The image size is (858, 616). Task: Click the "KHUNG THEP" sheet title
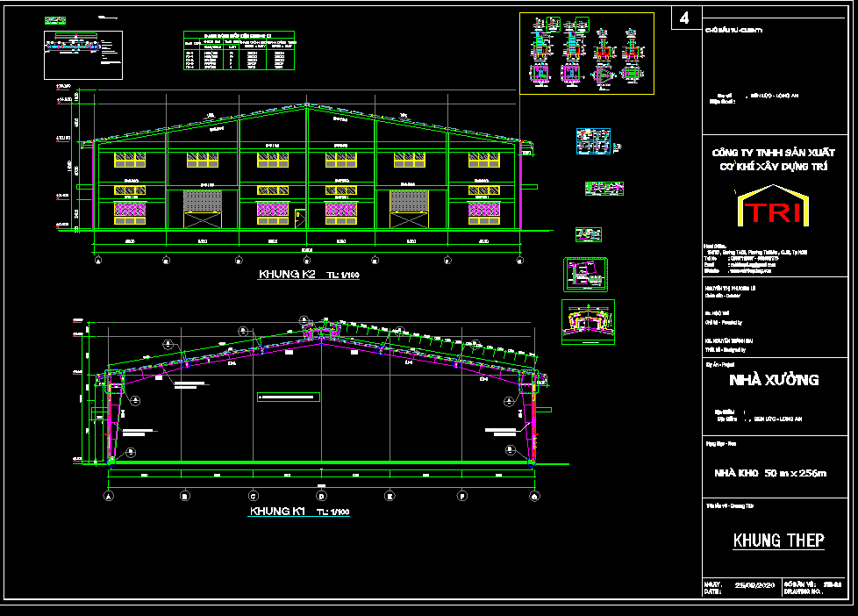point(779,541)
